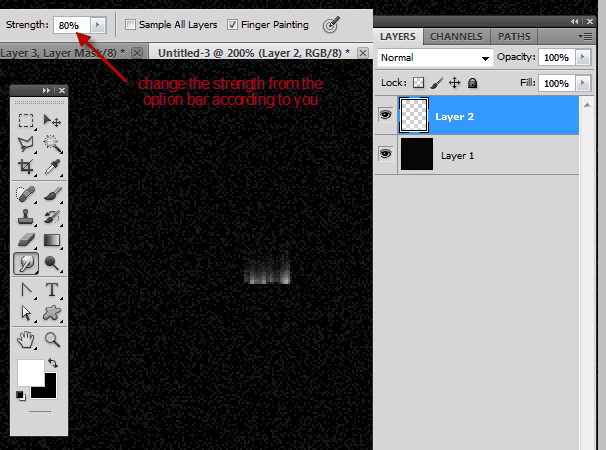Hide Layer 2 visibility eye
Screen dimensions: 606x450
click(x=385, y=115)
